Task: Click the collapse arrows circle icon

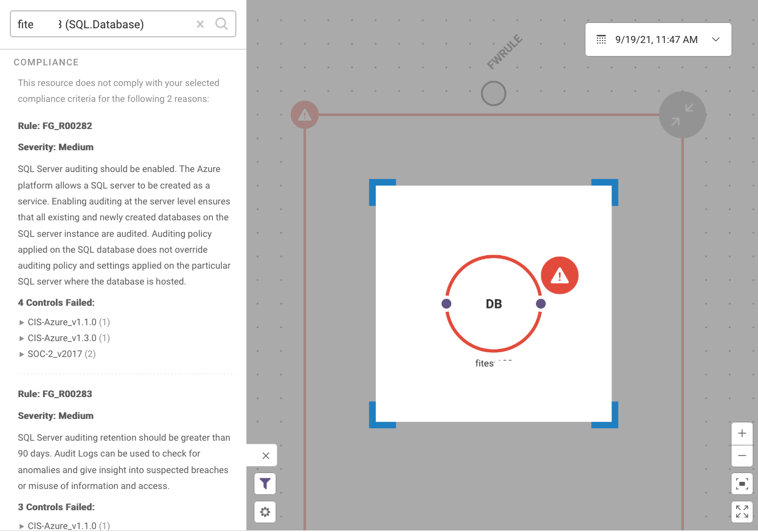Action: coord(682,115)
